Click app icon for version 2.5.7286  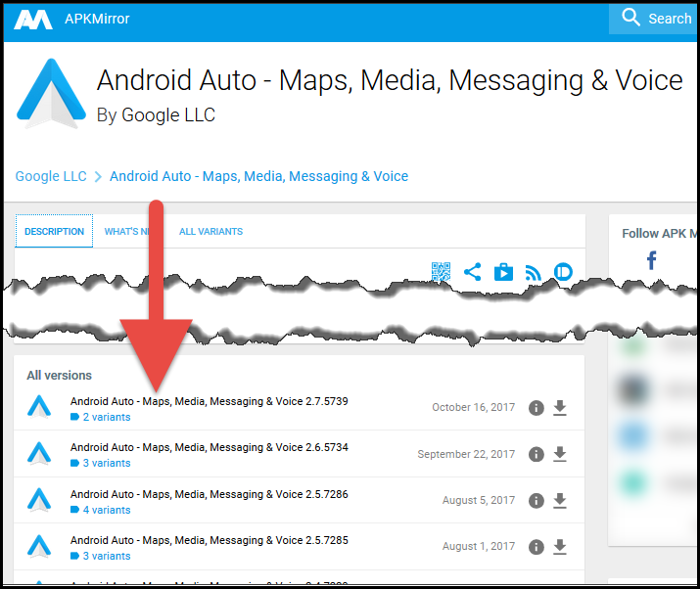pos(39,499)
